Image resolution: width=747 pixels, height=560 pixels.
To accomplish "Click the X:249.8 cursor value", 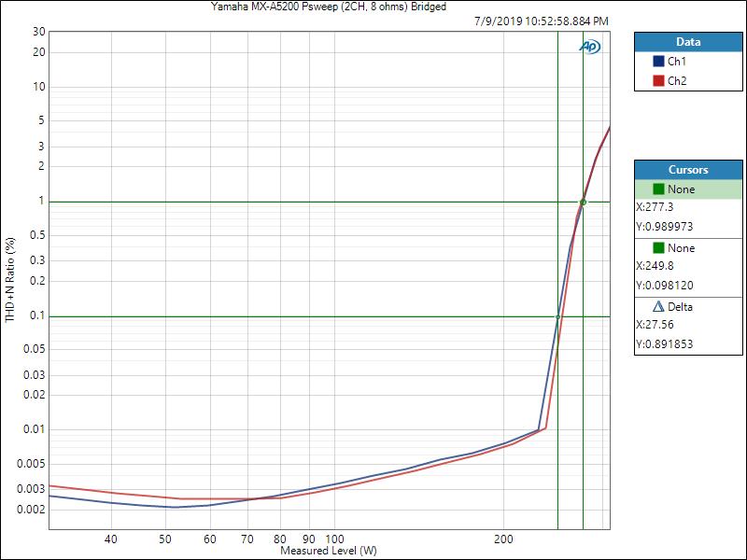I will click(657, 267).
